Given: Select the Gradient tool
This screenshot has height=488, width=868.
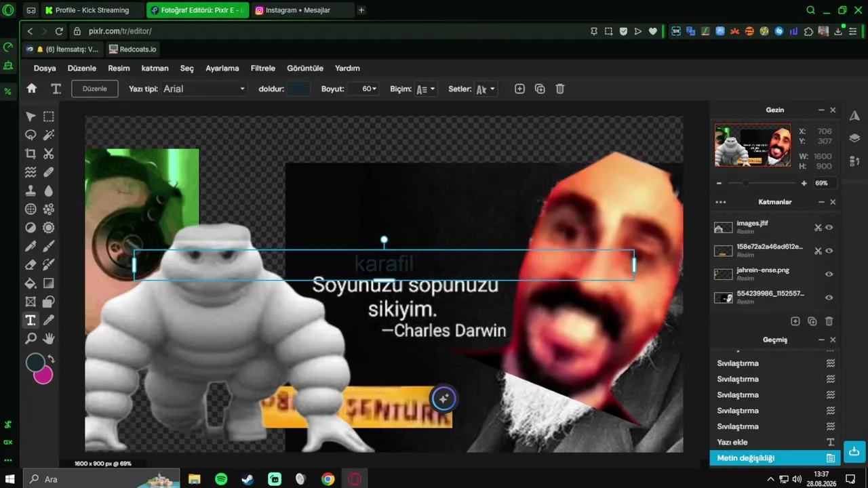Looking at the screenshot, I should (49, 283).
